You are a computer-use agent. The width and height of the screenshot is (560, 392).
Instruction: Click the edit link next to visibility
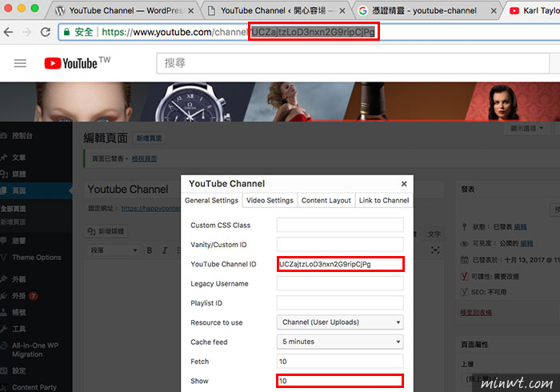[x=526, y=243]
